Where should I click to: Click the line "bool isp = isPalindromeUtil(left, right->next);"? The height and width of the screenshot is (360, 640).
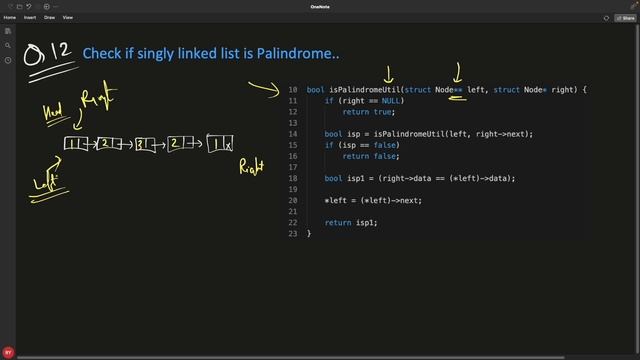click(429, 134)
